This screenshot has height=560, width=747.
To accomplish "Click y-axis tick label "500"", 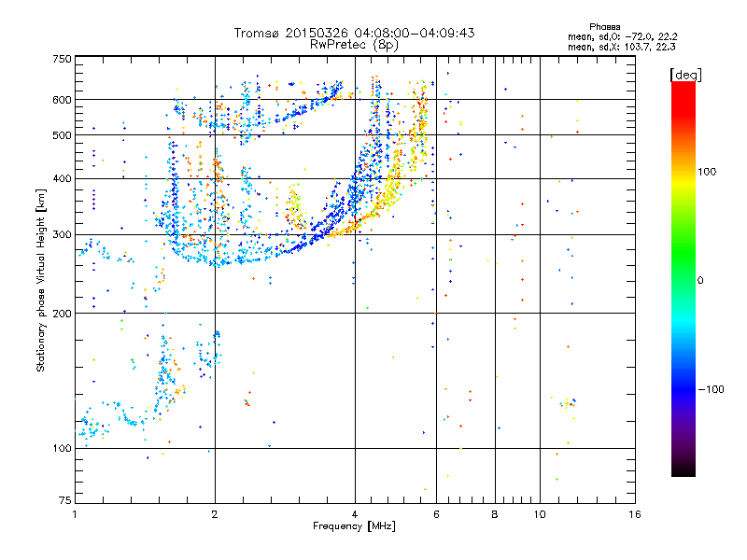I will pos(62,135).
